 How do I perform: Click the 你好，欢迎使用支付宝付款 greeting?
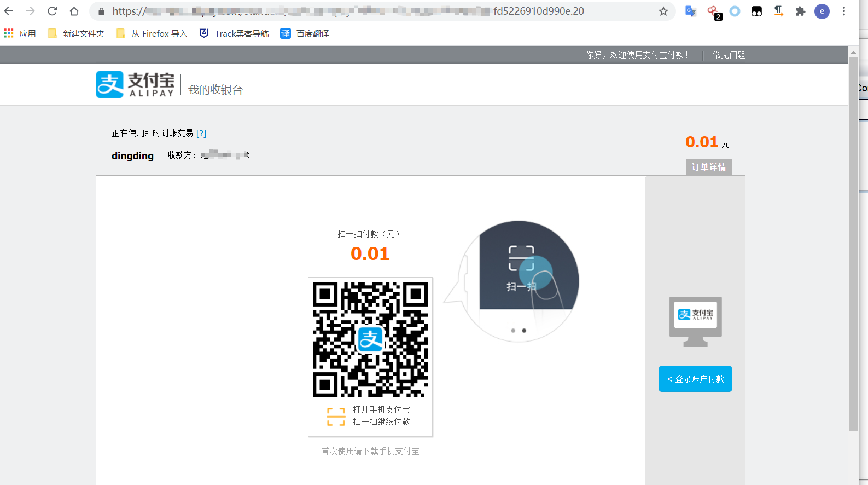coord(637,55)
